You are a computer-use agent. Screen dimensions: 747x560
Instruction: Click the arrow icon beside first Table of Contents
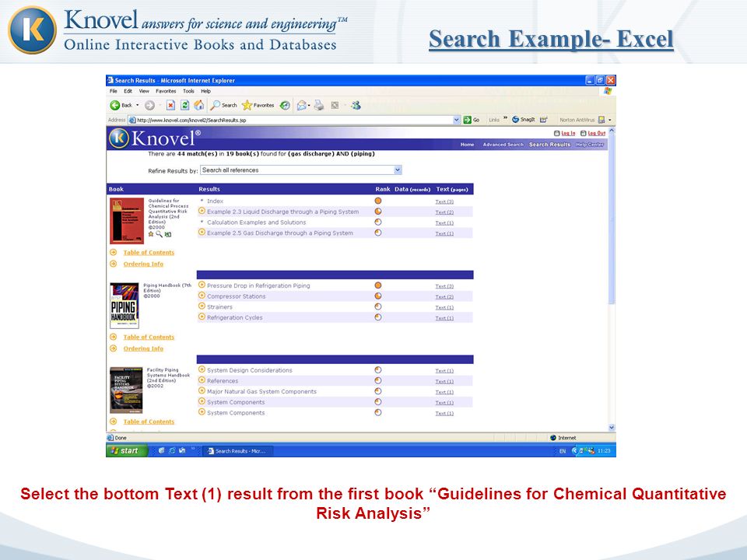pos(114,252)
